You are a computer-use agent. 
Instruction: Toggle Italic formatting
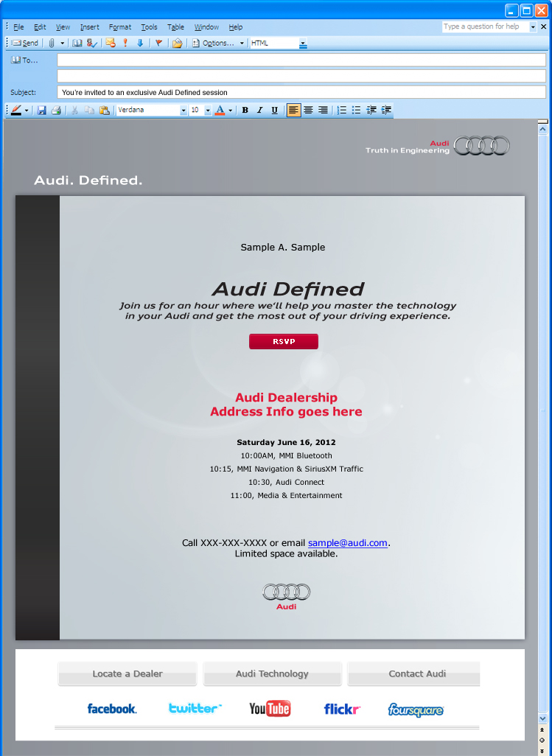pyautogui.click(x=259, y=110)
